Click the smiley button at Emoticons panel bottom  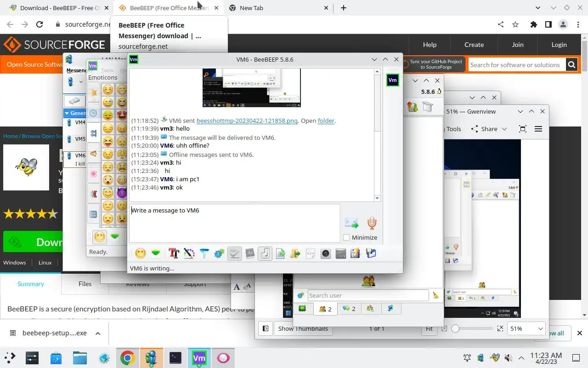click(100, 237)
